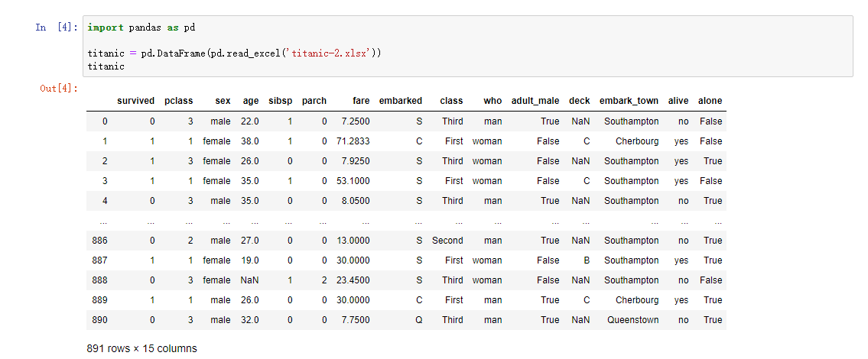Select the 'fare' column header
The height and width of the screenshot is (359, 868).
tap(361, 101)
